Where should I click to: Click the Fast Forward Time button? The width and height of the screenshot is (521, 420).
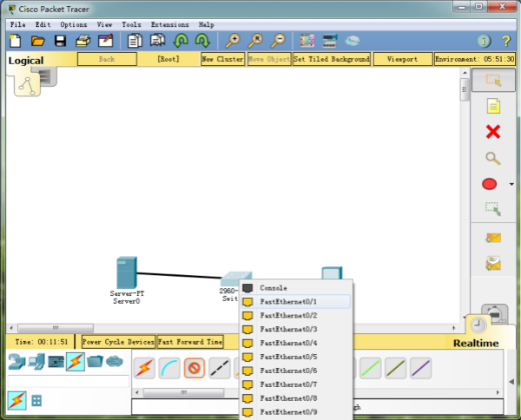point(190,342)
